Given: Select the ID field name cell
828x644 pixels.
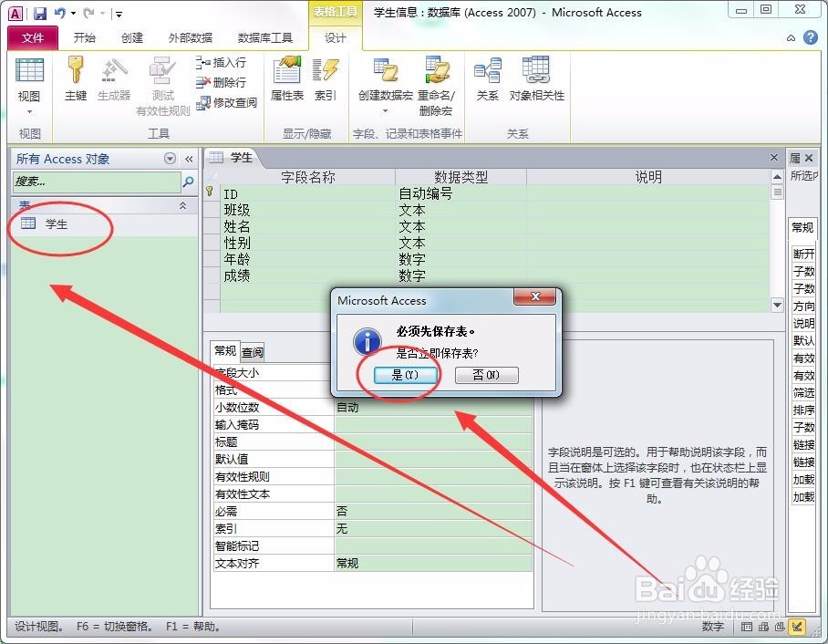Looking at the screenshot, I should tap(308, 194).
